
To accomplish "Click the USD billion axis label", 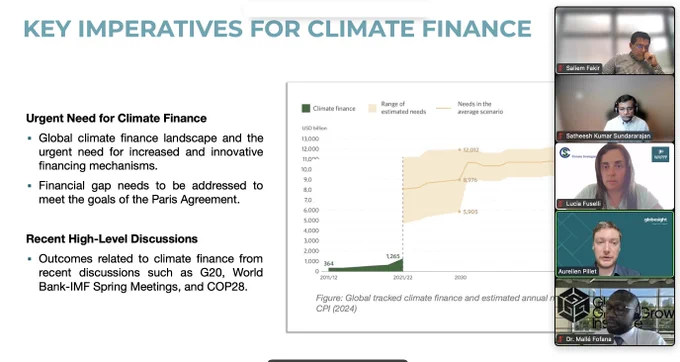I will [x=314, y=128].
